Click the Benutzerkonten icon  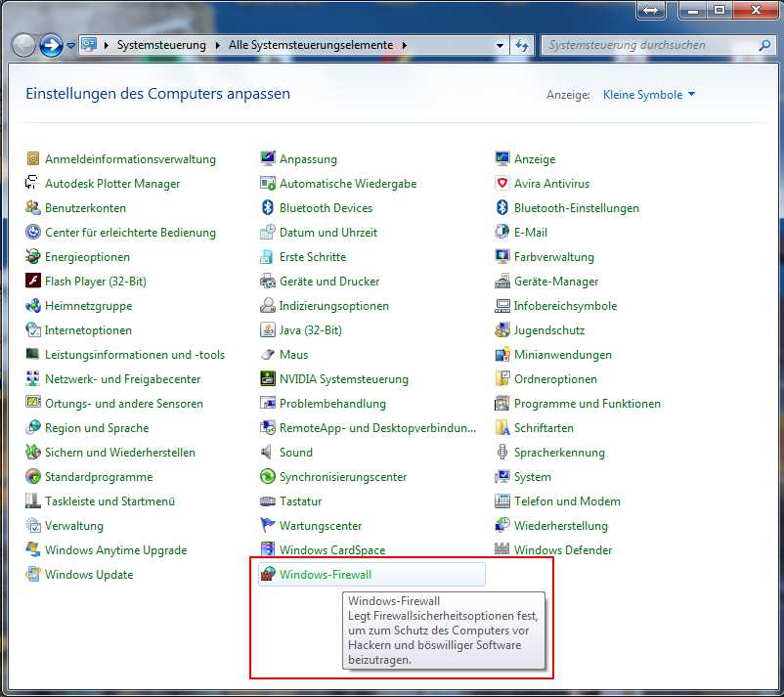[33, 207]
